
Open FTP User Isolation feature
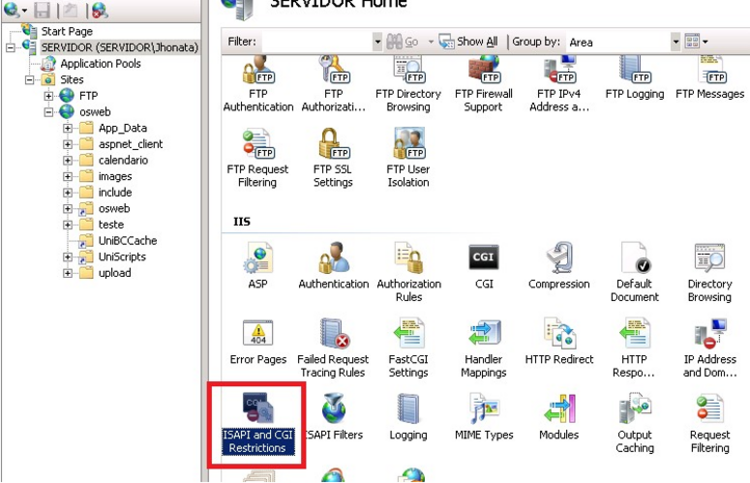(408, 158)
